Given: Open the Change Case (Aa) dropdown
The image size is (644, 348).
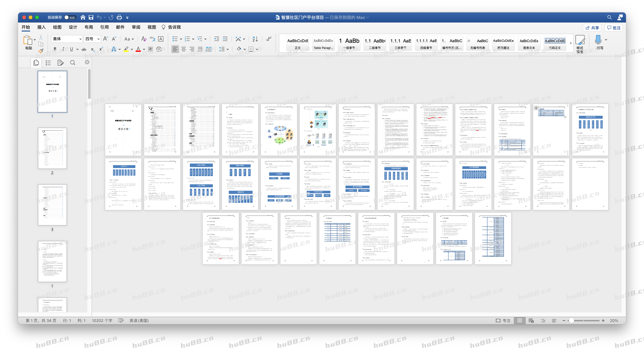Looking at the screenshot, I should [x=129, y=39].
